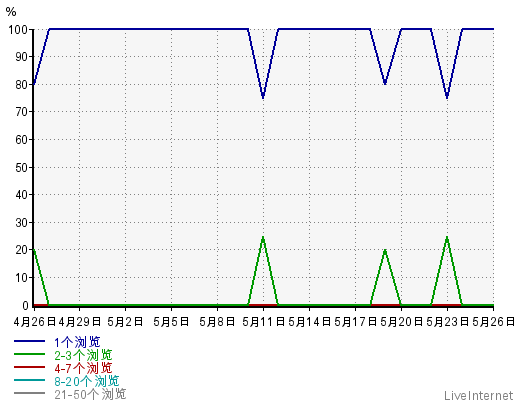Click the blue '1个浏览' legend line
The image size is (520, 405).
(29, 341)
